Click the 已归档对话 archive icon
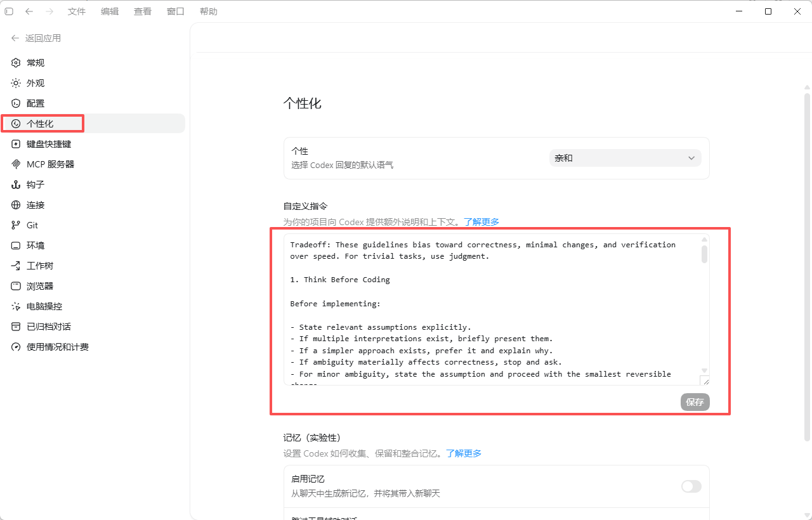This screenshot has width=812, height=520. click(x=16, y=327)
